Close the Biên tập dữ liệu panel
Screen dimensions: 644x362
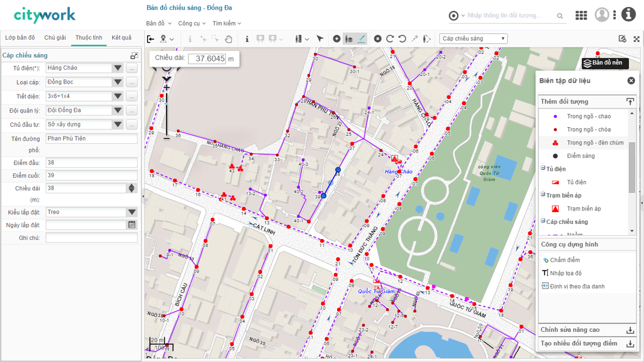pyautogui.click(x=631, y=81)
